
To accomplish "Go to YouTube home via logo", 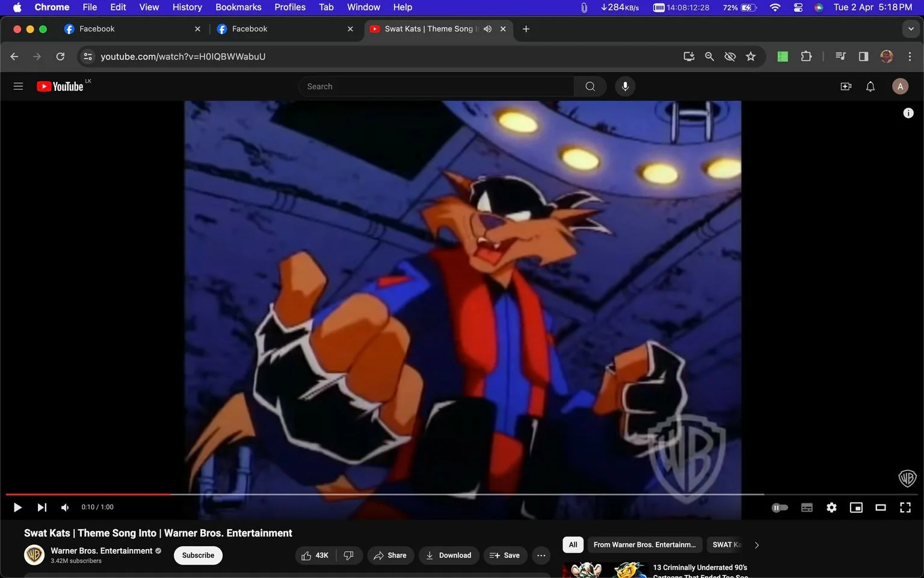I will click(x=60, y=86).
